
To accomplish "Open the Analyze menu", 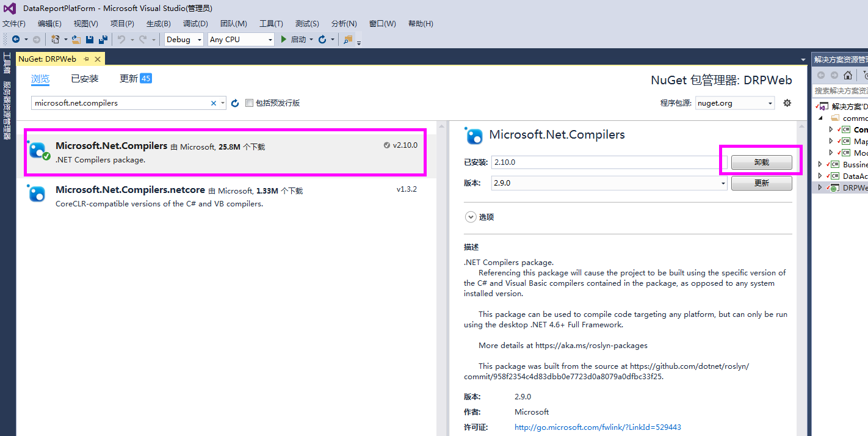I will click(344, 23).
